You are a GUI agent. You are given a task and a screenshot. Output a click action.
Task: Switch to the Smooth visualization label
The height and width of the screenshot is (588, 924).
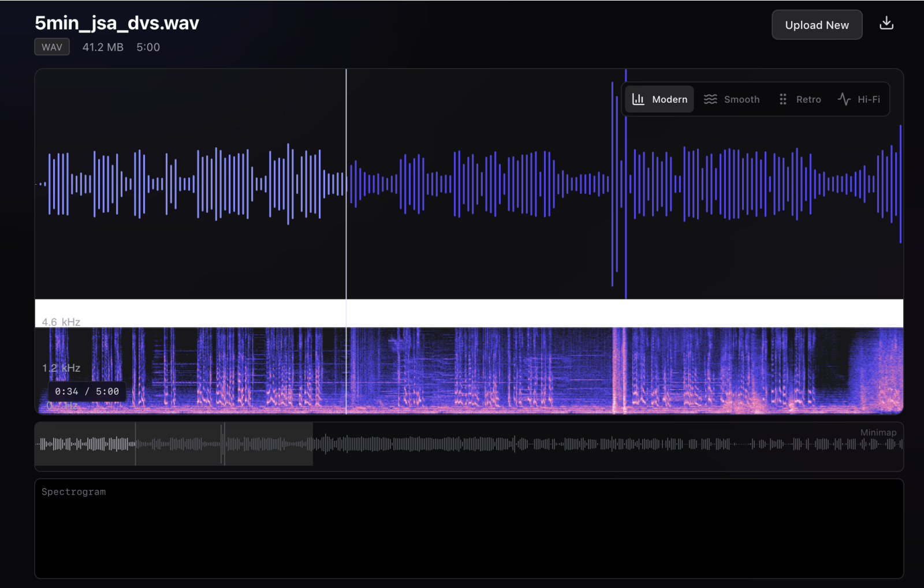coord(742,99)
